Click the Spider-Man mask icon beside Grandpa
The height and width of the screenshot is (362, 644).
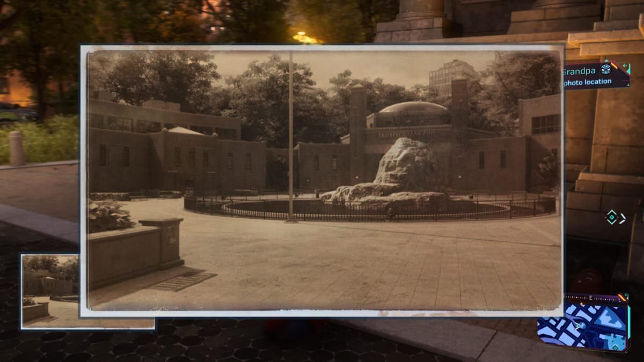606,69
